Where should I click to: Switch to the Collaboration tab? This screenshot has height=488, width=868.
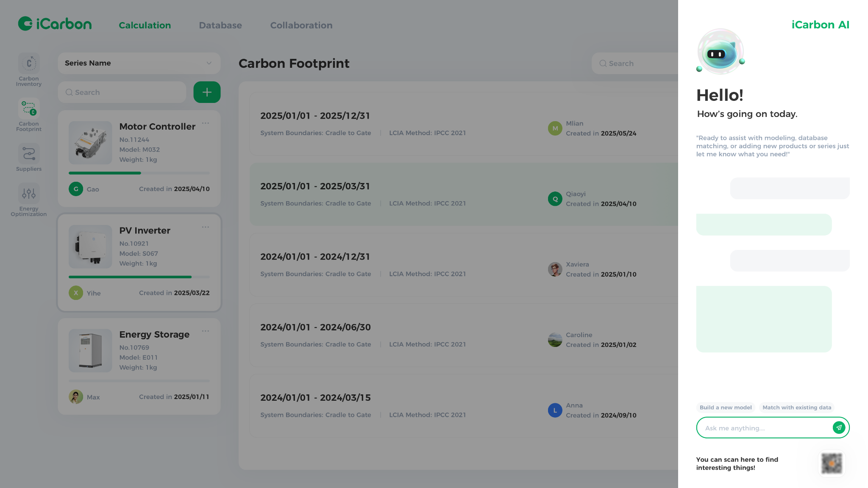click(x=301, y=25)
